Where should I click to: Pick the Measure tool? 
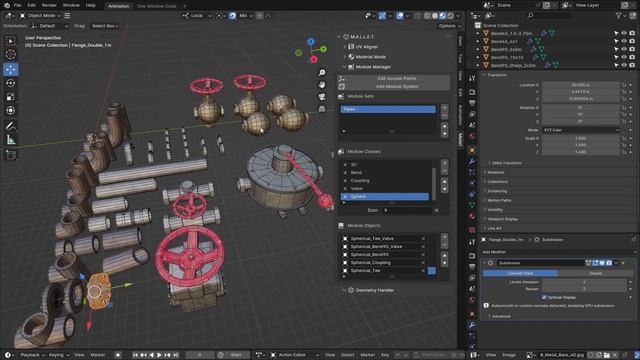point(11,140)
